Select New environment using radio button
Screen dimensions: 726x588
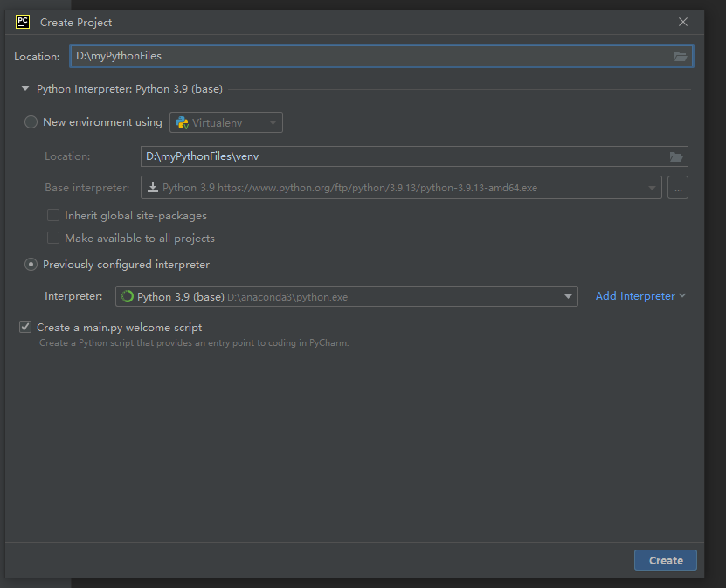31,122
